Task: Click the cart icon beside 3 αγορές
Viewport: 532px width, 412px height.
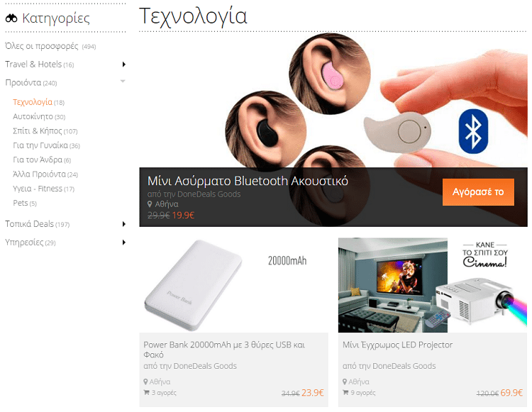Action: (147, 392)
